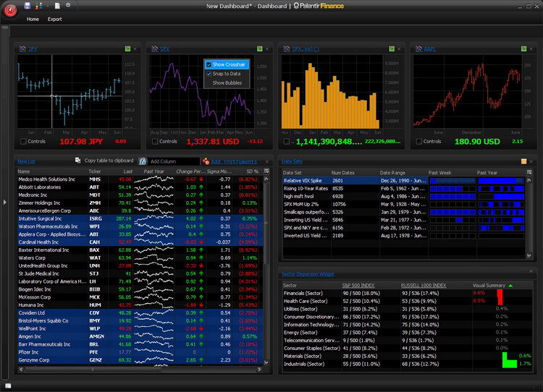Screen dimensions: 543x392
Task: Click the chart icon beside AAPL title
Action: [418, 48]
